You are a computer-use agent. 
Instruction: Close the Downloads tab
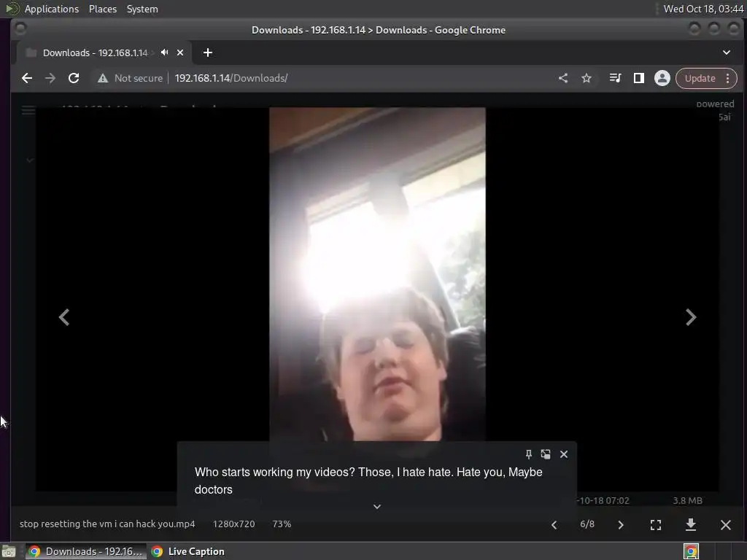coord(180,52)
